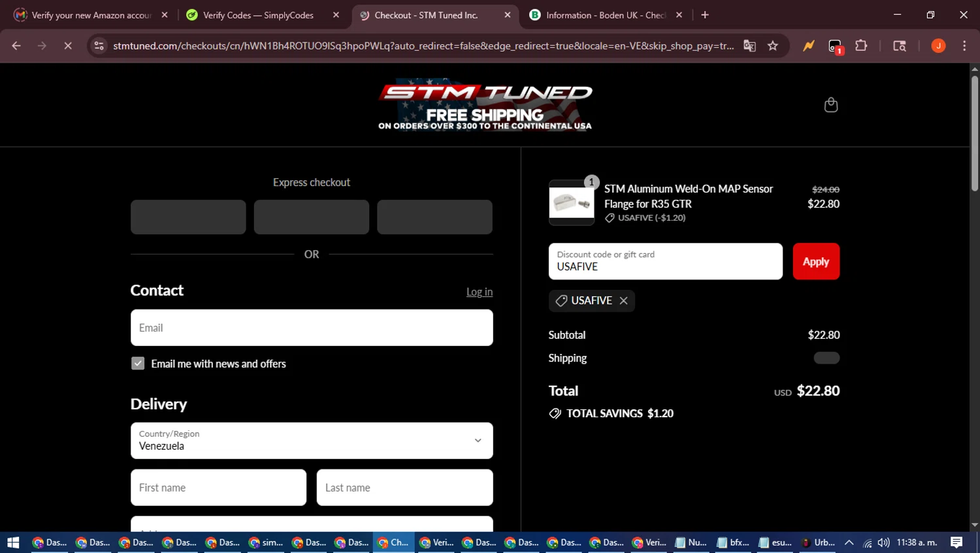The width and height of the screenshot is (980, 553).
Task: Open the Extensions puzzle icon
Action: click(861, 46)
